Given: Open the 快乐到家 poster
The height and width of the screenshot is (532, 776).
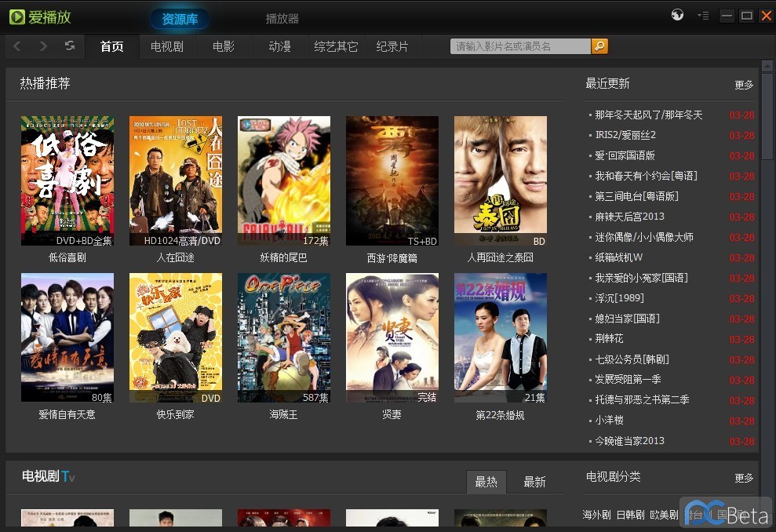Looking at the screenshot, I should pos(176,337).
